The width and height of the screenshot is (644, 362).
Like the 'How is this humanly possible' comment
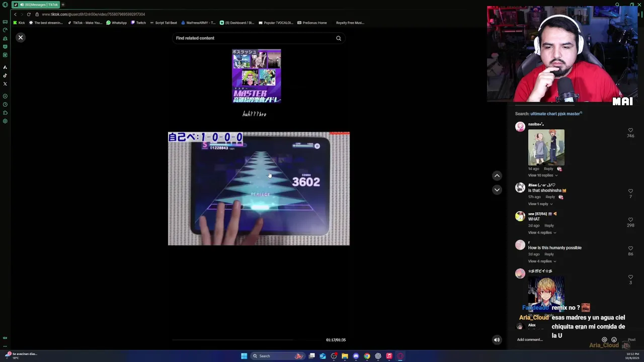[x=630, y=248]
